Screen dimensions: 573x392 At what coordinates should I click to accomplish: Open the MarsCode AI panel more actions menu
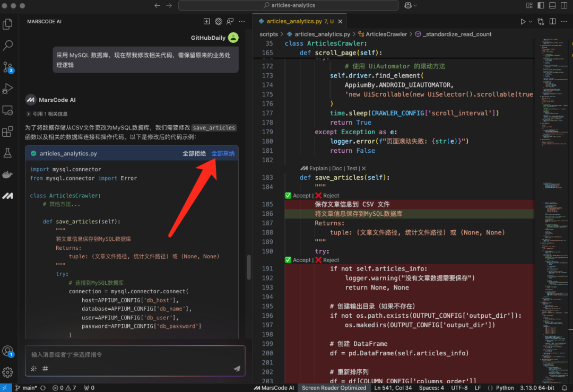(x=242, y=22)
